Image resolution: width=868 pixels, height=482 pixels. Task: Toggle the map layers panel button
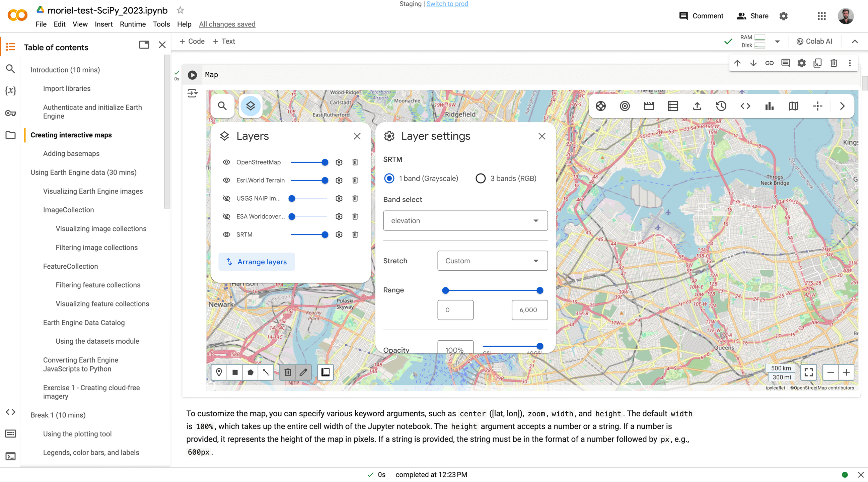click(250, 106)
